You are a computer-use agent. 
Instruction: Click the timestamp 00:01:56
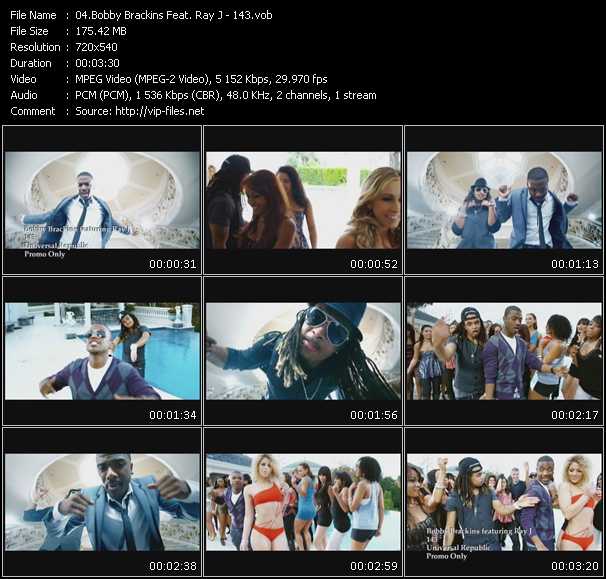click(x=374, y=415)
